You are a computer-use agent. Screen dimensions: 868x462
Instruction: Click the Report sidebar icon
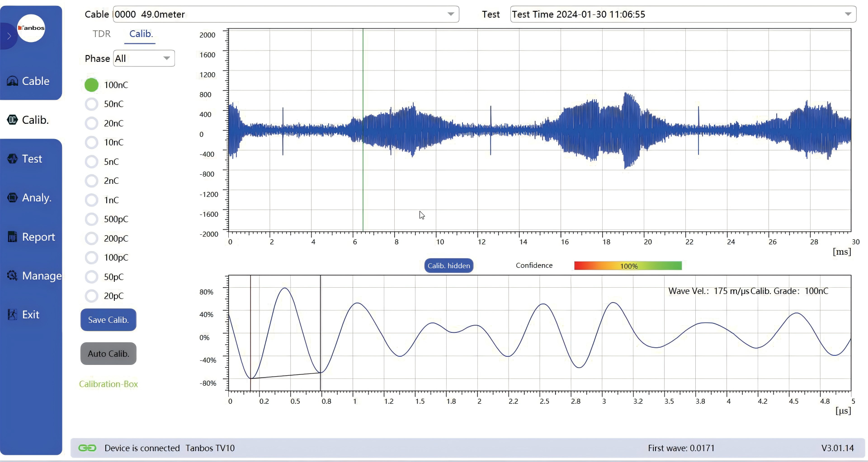13,237
